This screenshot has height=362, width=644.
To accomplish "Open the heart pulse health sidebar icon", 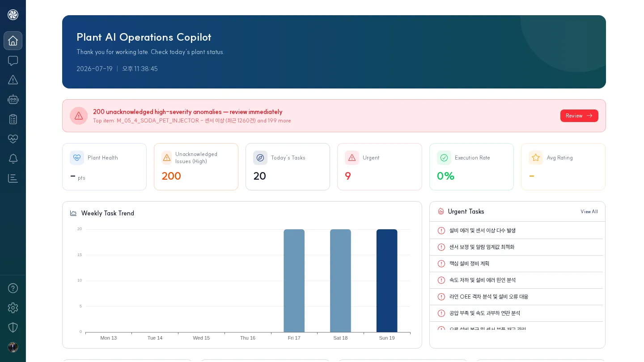I will (x=13, y=139).
